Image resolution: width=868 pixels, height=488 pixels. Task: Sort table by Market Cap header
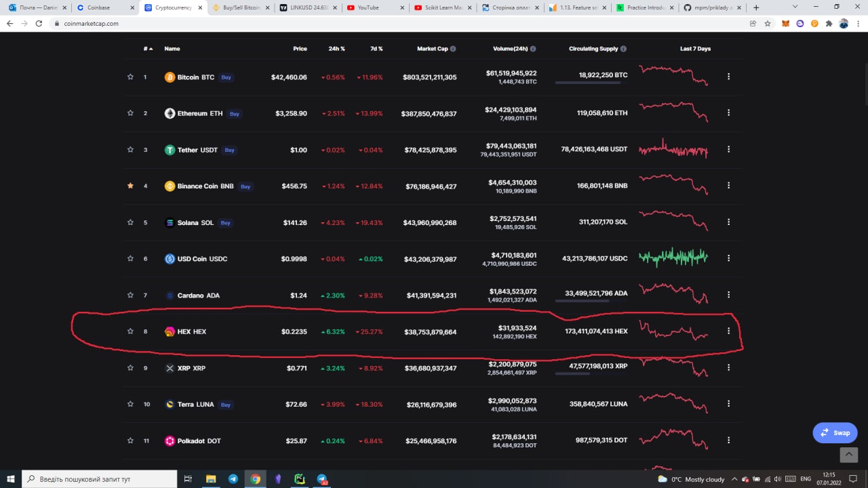[433, 49]
